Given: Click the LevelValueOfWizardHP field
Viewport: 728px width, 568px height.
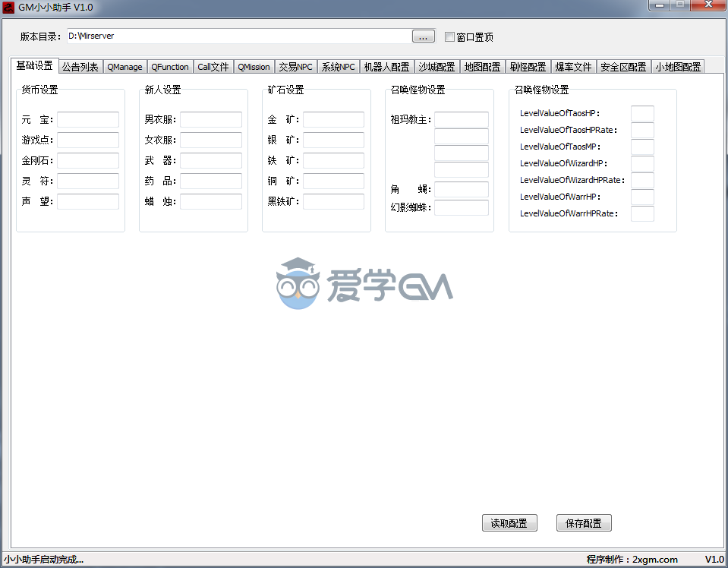Looking at the screenshot, I should coord(642,163).
